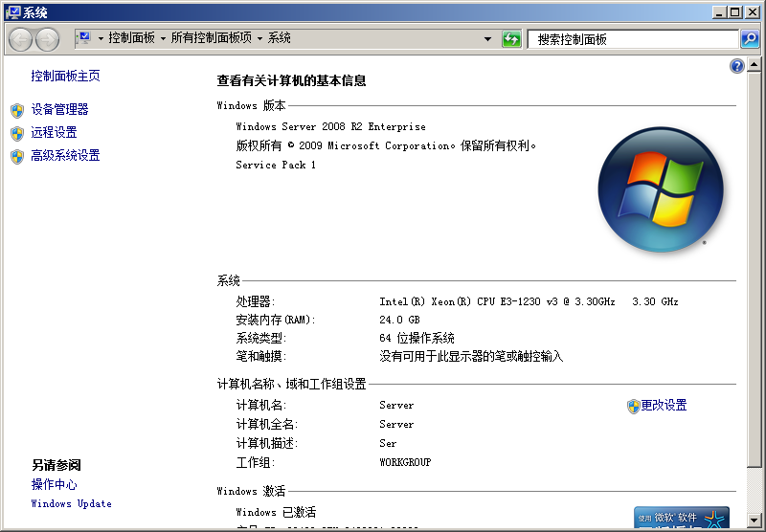Image resolution: width=766 pixels, height=532 pixels.
Task: Click the green refresh icon in address bar
Action: click(511, 39)
